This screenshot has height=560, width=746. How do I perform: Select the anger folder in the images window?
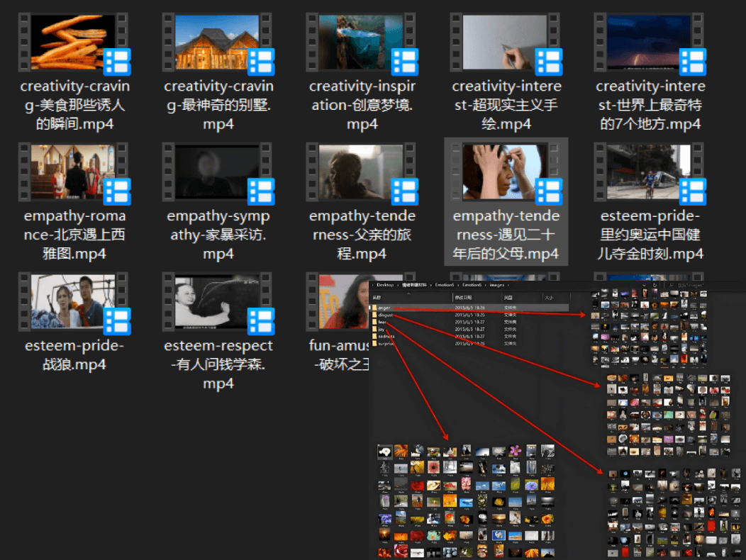point(469,308)
